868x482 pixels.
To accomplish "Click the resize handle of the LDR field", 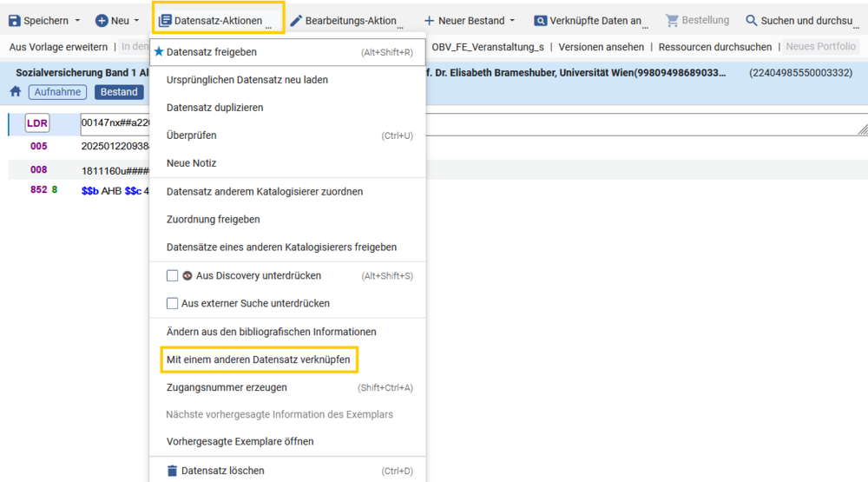I will click(863, 129).
